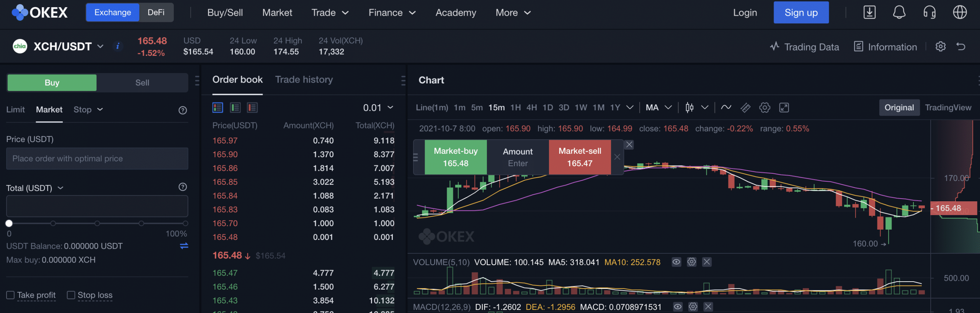This screenshot has height=313, width=980.
Task: Show bids-only order book view
Action: pyautogui.click(x=235, y=108)
